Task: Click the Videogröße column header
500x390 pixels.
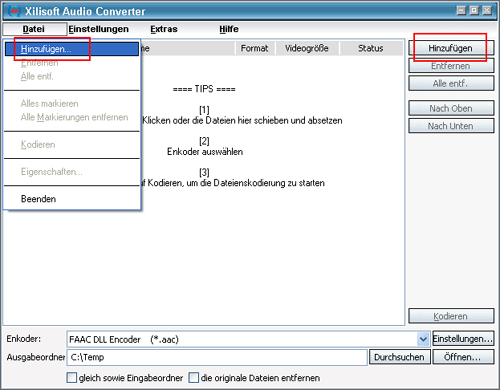Action: tap(307, 48)
